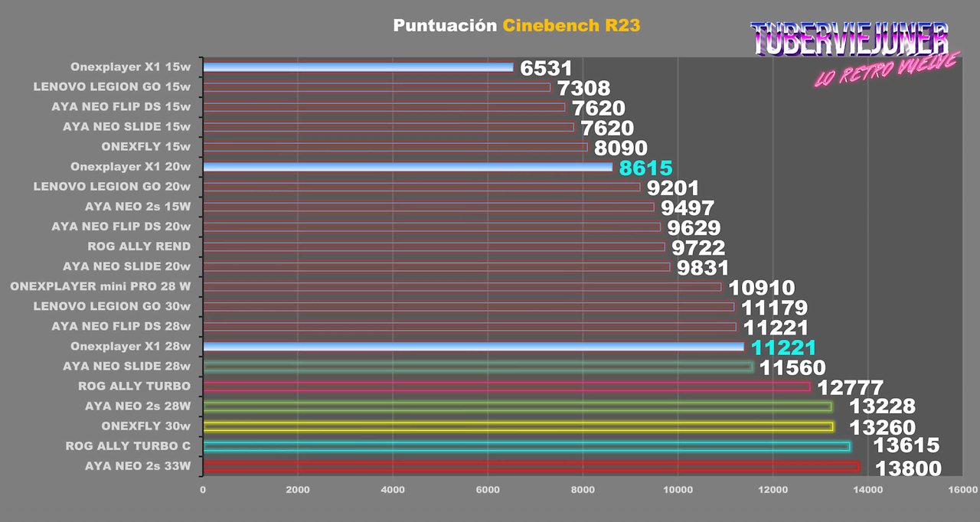Screen dimensions: 980x522
Task: Click the TUBERVIEJUNER logo
Action: point(849,40)
